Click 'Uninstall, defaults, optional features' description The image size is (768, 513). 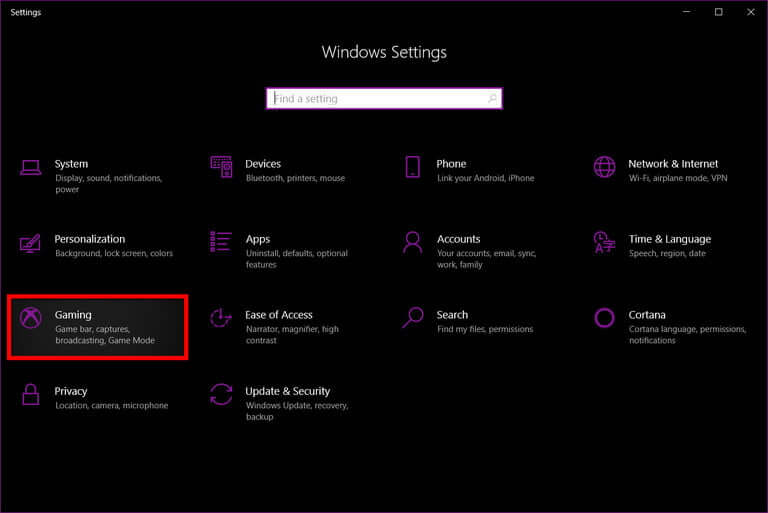[x=297, y=259]
